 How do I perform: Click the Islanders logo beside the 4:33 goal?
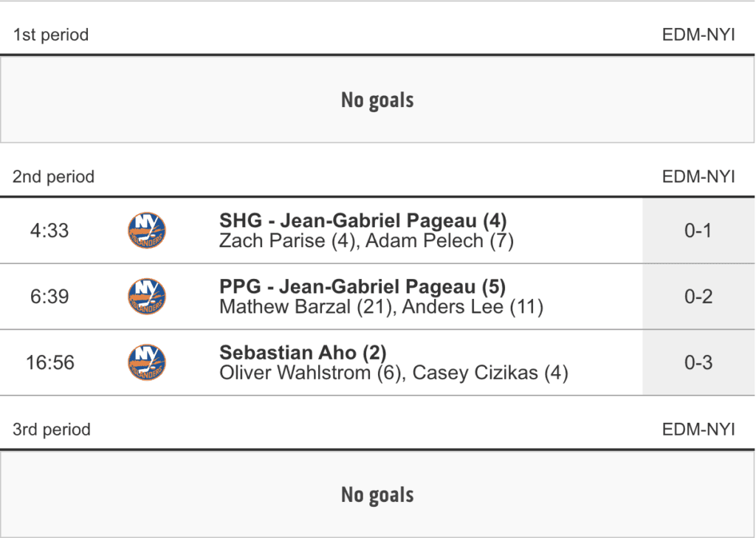146,231
